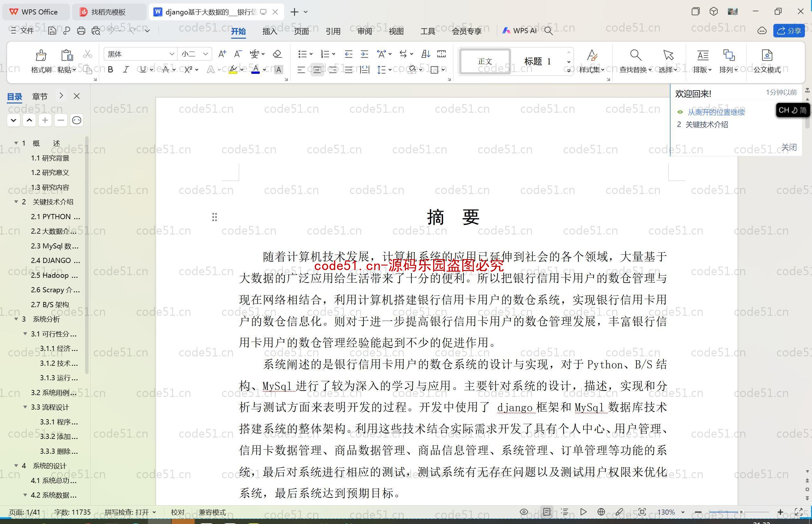Click the Cut scissors icon
Screen dimensions: 812x524
coord(87,54)
